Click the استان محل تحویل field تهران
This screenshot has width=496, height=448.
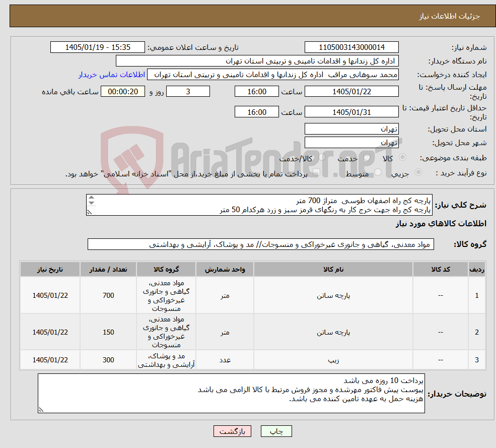[x=351, y=129]
